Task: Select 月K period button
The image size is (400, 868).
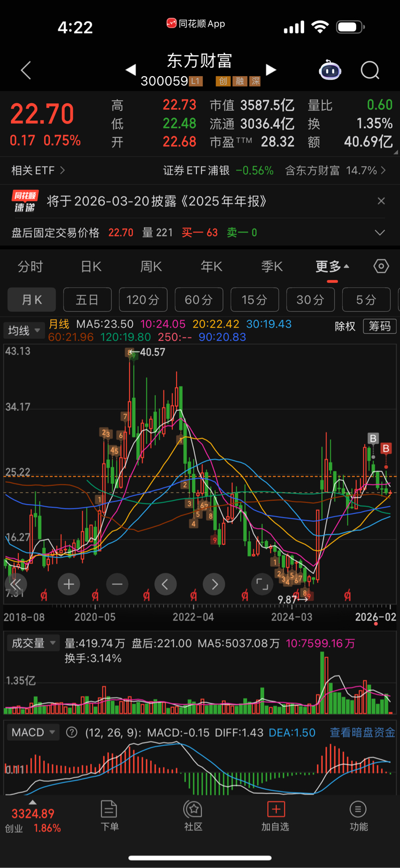Action: coord(32,300)
